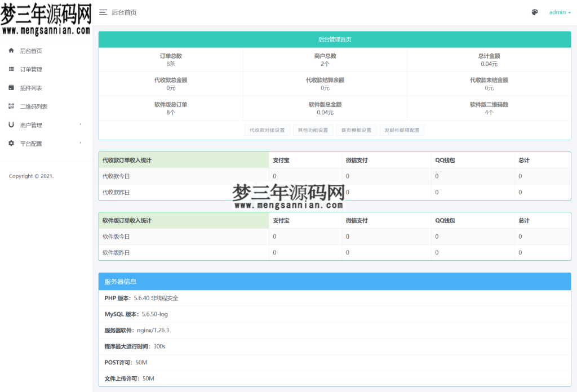The image size is (577, 392).
Task: Click the list icon beside 订单管理
Action: tap(11, 69)
